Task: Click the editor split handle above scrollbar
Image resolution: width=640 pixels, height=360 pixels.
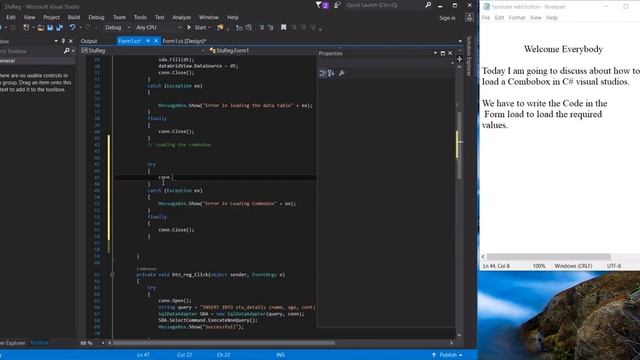Action: [459, 60]
